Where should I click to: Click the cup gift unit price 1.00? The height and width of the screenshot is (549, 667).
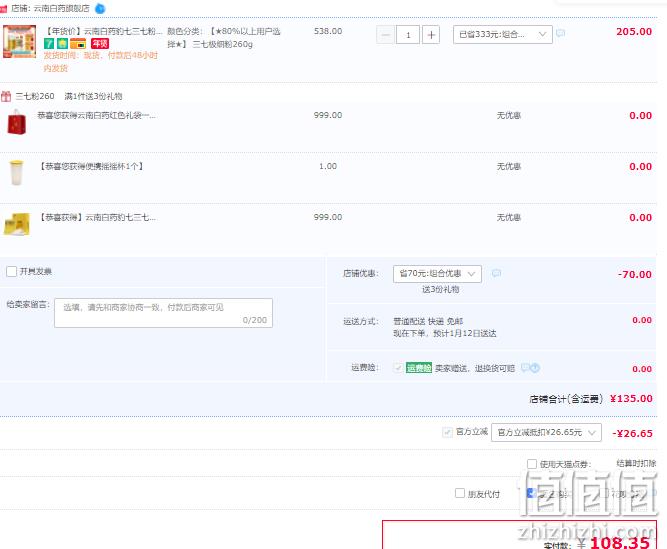tap(328, 166)
